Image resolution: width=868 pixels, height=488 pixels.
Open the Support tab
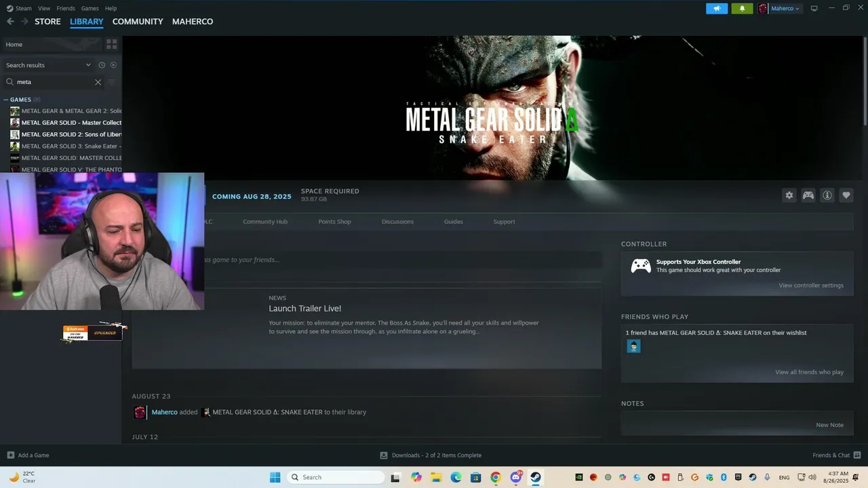coord(504,222)
